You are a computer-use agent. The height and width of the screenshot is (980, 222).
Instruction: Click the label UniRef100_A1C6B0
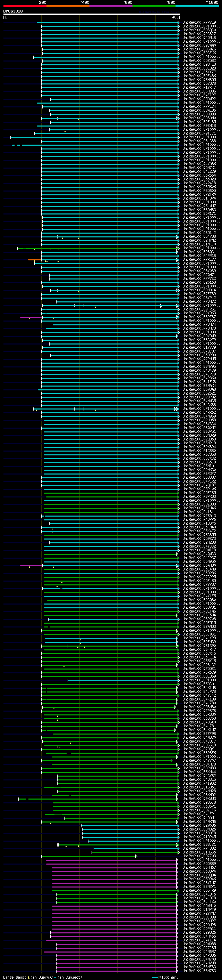click(x=199, y=451)
